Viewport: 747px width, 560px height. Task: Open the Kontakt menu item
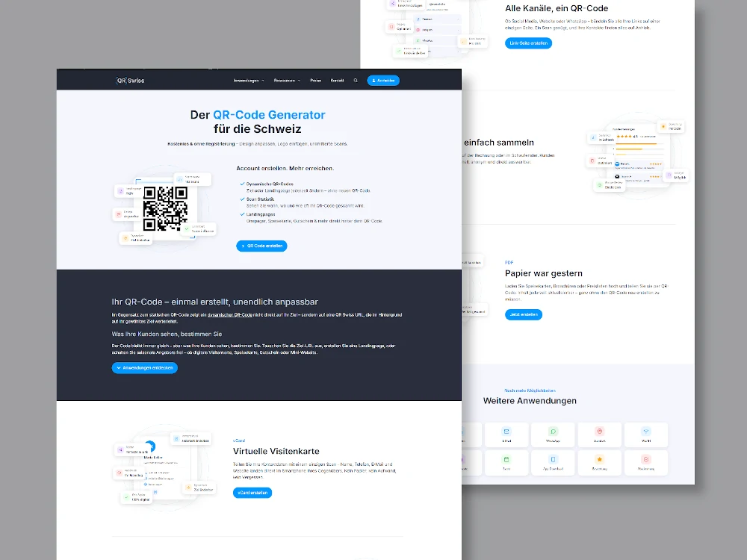(x=337, y=81)
